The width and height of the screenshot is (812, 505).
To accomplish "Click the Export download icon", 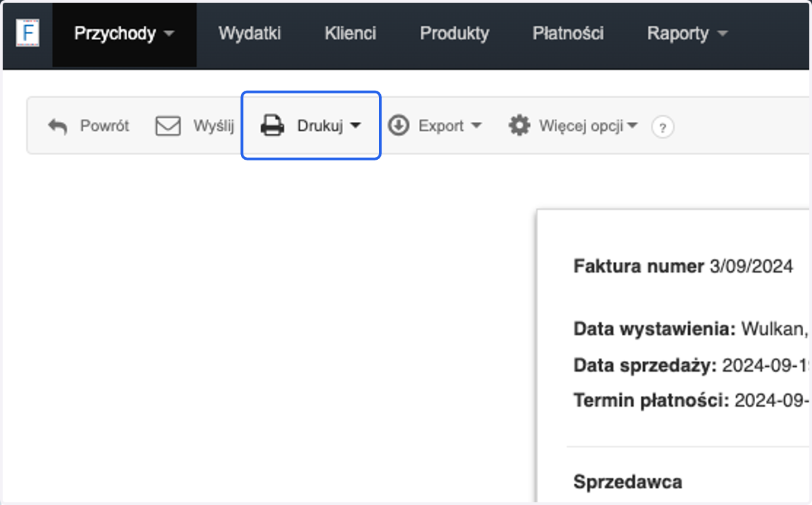I will point(399,126).
